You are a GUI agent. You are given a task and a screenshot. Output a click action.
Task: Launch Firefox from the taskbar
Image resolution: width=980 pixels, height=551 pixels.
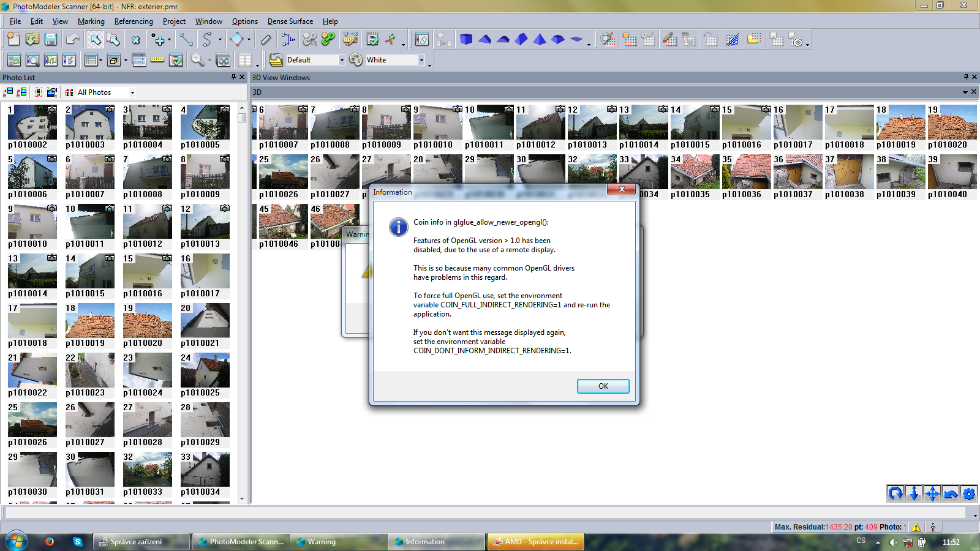tap(50, 542)
